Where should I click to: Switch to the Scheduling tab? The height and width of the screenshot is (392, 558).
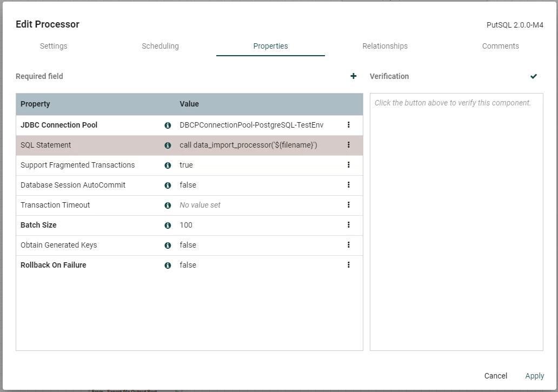tap(160, 46)
